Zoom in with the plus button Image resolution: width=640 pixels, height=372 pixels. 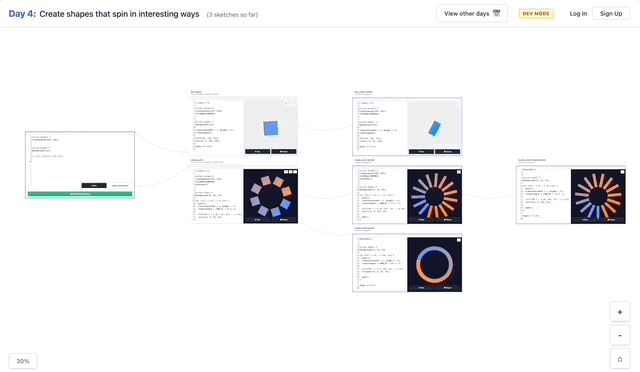pyautogui.click(x=620, y=312)
